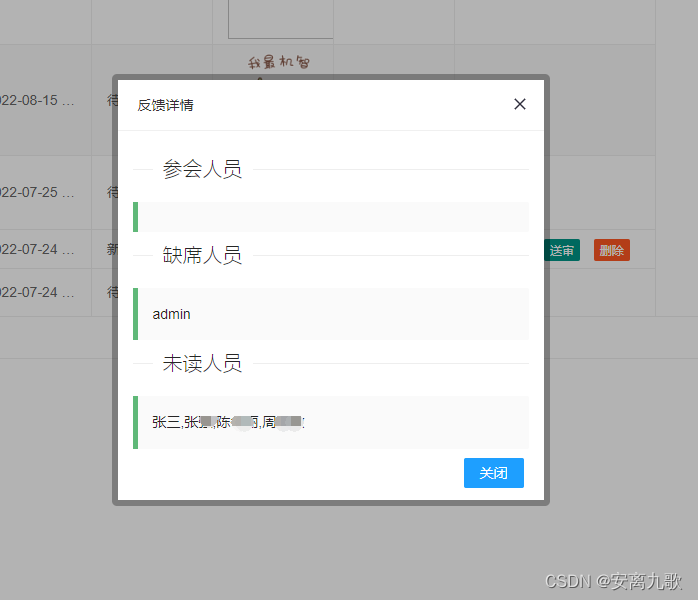
Task: Select the admin text under 缺席人员
Action: click(171, 314)
